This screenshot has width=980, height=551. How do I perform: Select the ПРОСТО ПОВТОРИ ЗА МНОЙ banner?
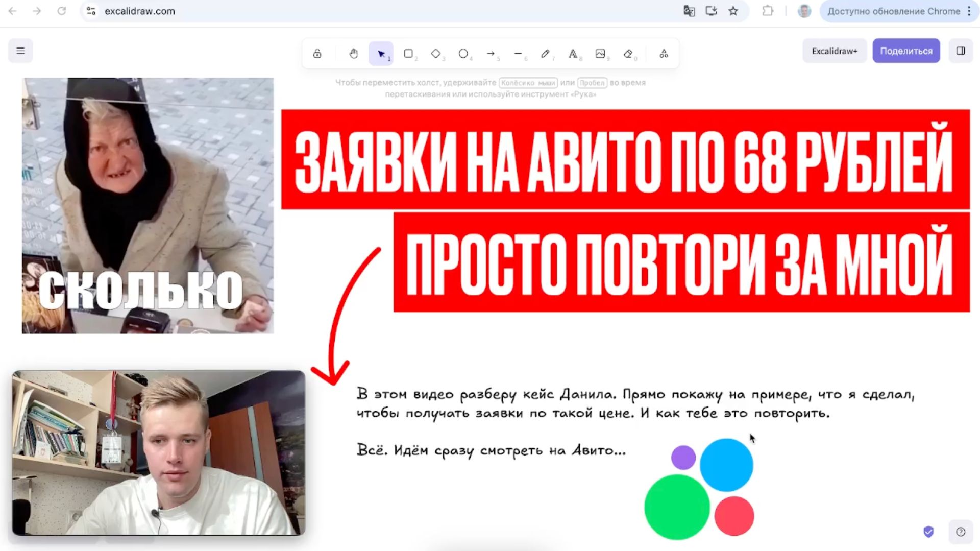[x=681, y=262]
